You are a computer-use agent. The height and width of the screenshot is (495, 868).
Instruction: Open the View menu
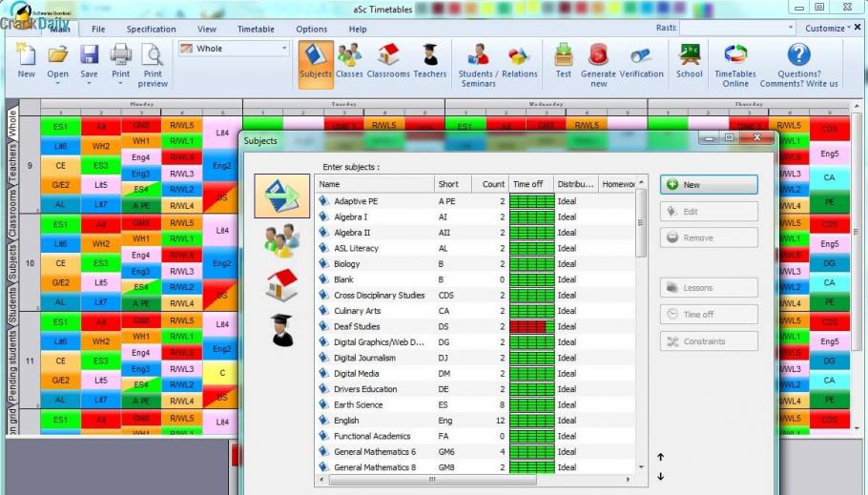[x=206, y=29]
